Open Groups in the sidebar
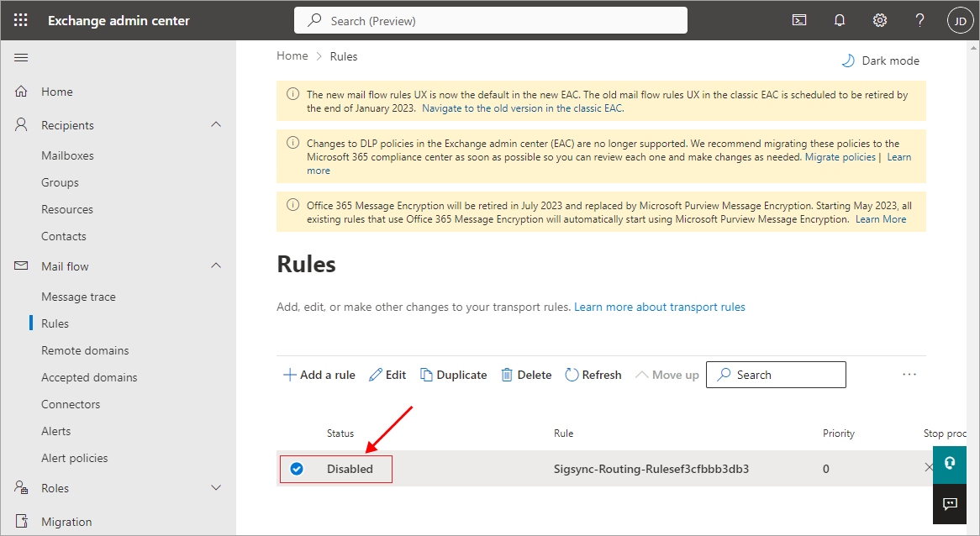Screen dimensions: 980x536 tap(60, 182)
